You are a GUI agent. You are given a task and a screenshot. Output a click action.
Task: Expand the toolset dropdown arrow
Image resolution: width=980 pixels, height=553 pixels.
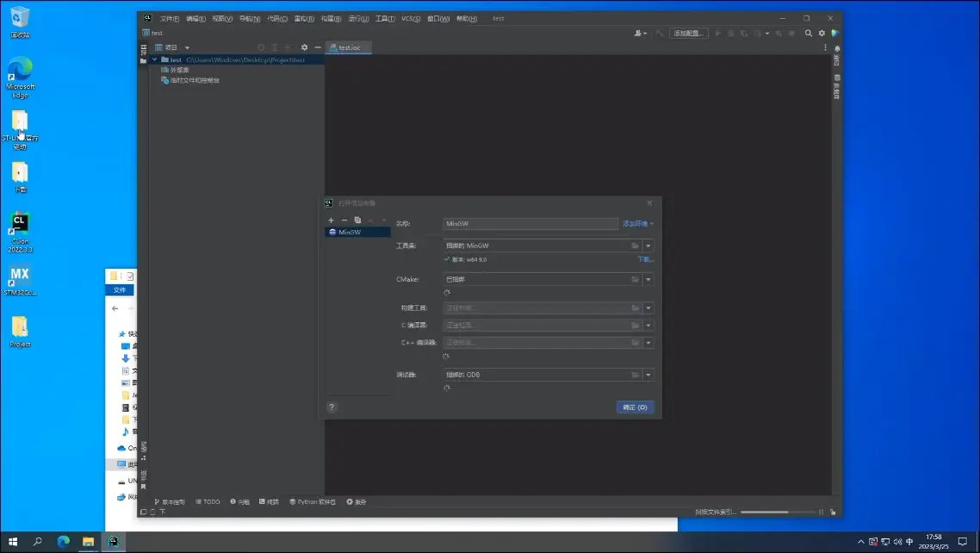[x=648, y=246]
